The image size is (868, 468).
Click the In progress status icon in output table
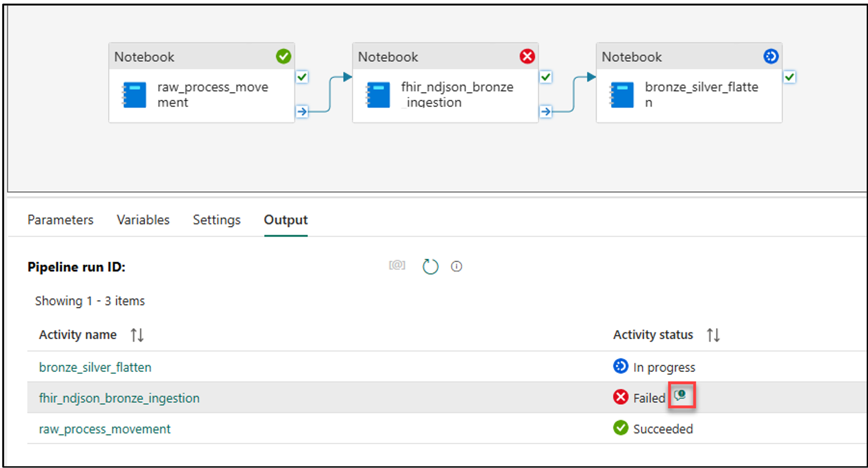tap(620, 366)
